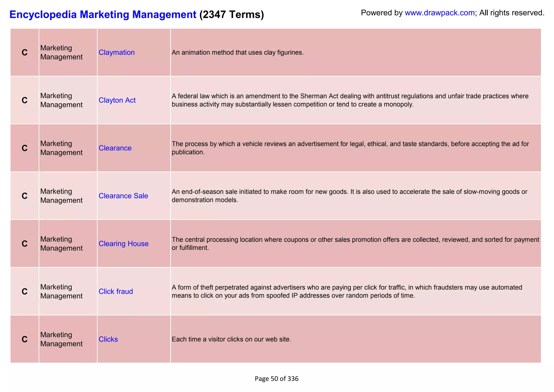Click Marketing Management in the Clayton Act row
Screen dimensions: 554x392
tap(61, 100)
